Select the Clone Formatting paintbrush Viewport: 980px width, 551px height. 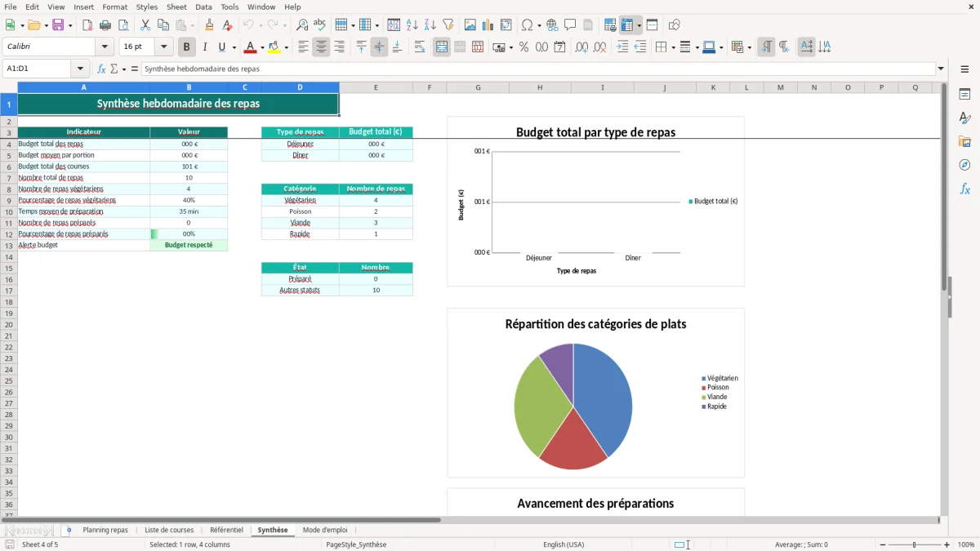pos(209,25)
